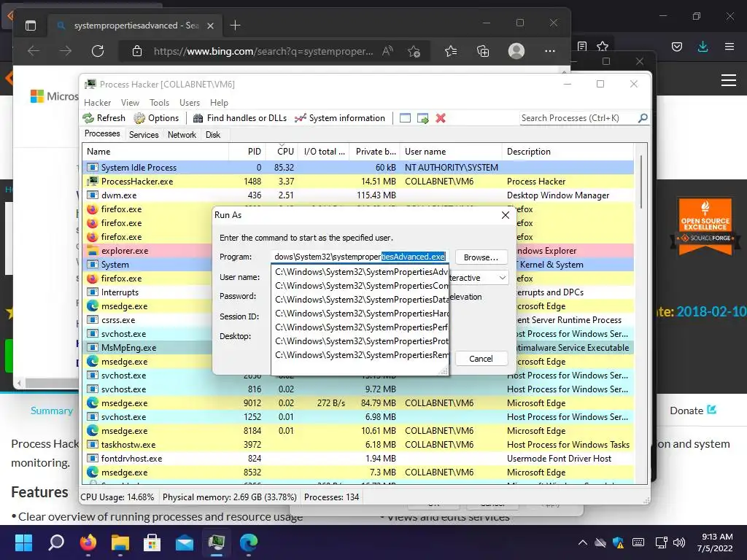
Task: Select the ProcessHacker.exe row
Action: coord(358,182)
